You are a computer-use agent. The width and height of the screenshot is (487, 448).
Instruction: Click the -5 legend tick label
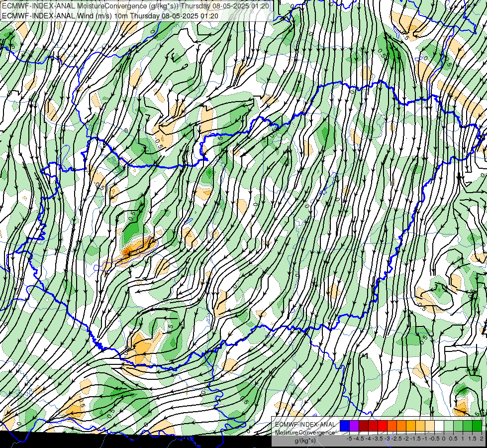(x=349, y=439)
